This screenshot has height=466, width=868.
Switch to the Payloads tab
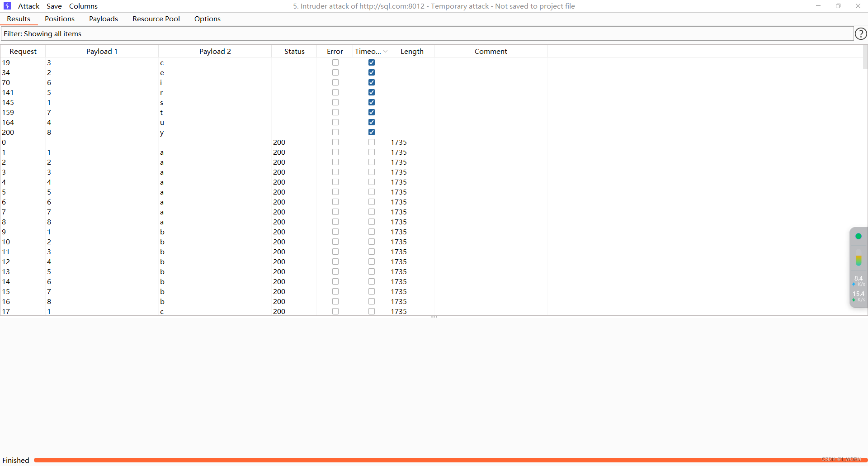[x=104, y=19]
